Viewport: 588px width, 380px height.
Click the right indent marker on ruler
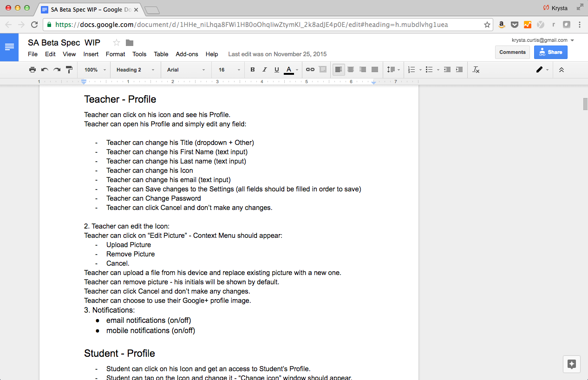(x=374, y=83)
